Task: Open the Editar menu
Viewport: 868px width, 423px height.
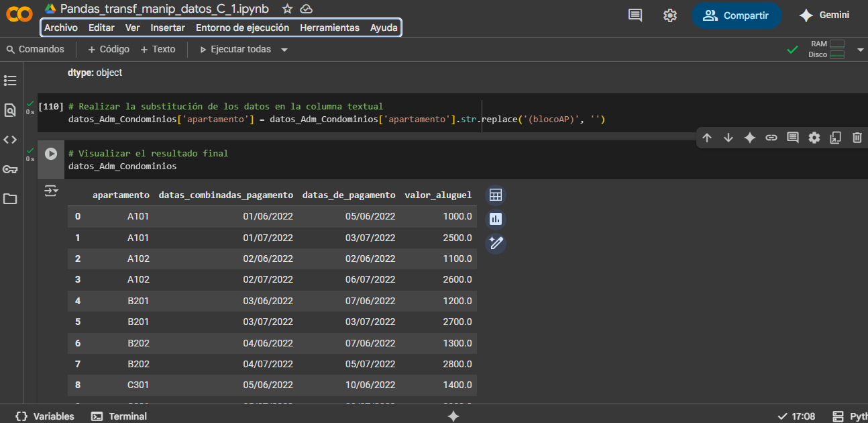Action: coord(101,28)
